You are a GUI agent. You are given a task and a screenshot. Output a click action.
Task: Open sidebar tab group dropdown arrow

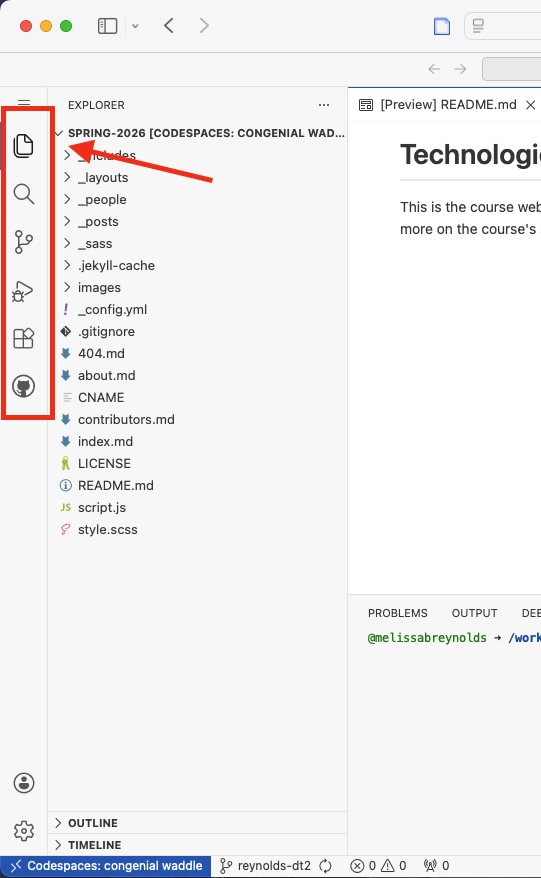point(135,26)
